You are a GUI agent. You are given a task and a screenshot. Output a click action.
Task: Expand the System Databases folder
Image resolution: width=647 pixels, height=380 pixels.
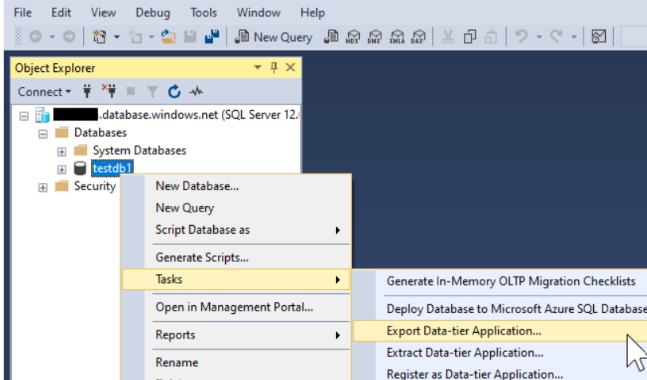point(61,152)
